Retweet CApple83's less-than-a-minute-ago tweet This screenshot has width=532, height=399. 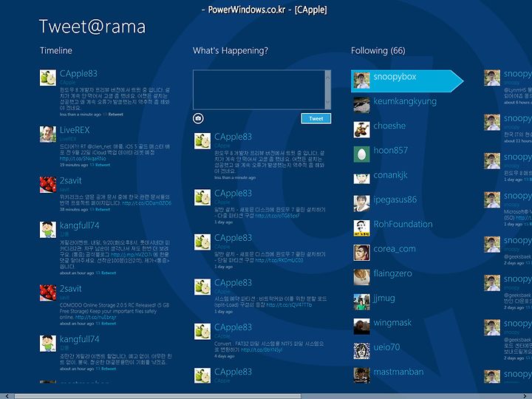click(115, 115)
